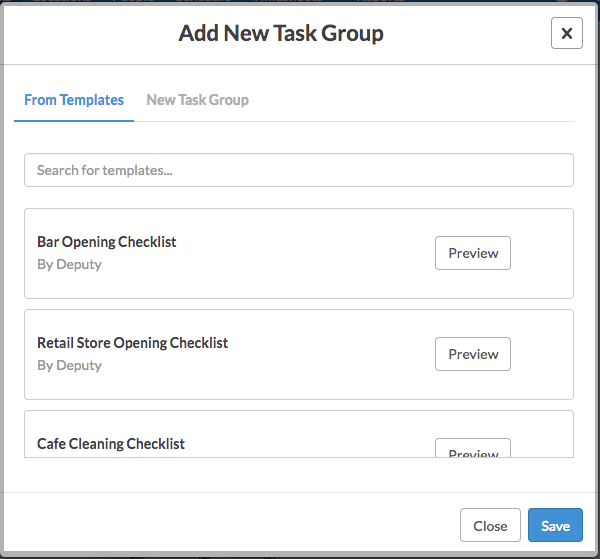600x559 pixels.
Task: Select the Cafe Cleaning Checklist title
Action: [111, 444]
